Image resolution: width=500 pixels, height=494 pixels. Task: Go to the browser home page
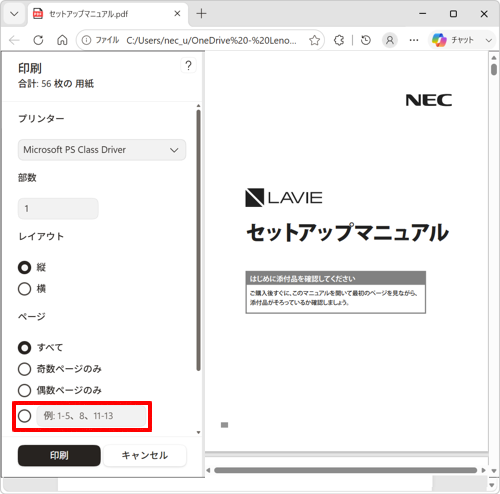[x=62, y=40]
